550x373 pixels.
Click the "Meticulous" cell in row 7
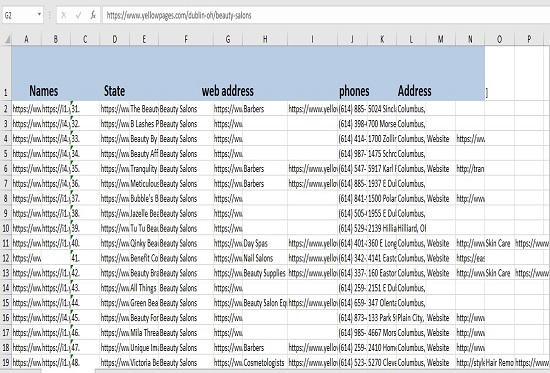tap(144, 184)
